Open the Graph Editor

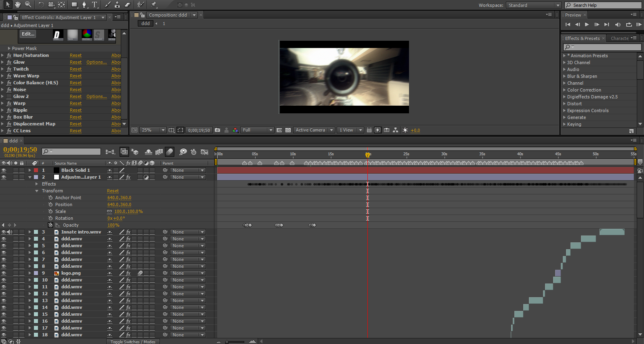click(205, 152)
